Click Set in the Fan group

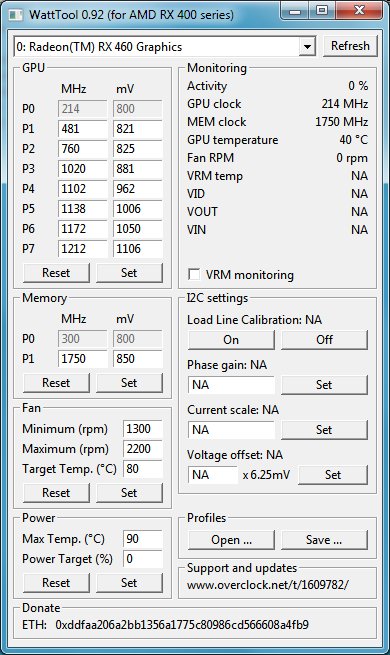129,493
